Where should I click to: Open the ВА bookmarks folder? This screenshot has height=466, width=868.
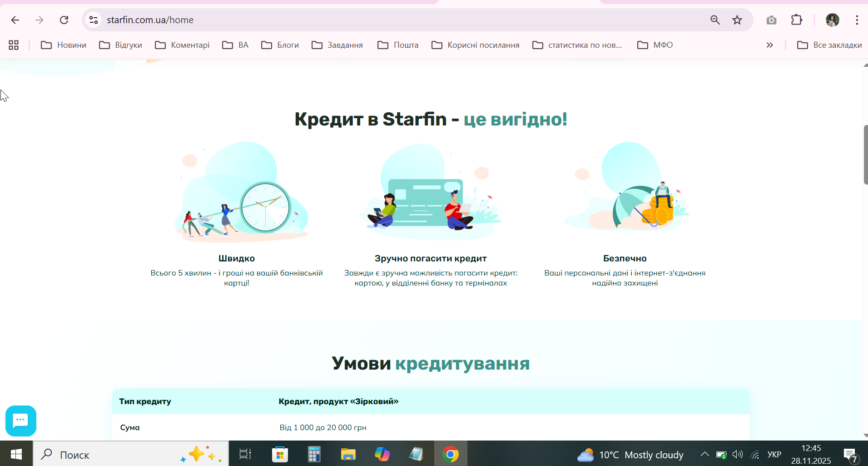pos(235,45)
